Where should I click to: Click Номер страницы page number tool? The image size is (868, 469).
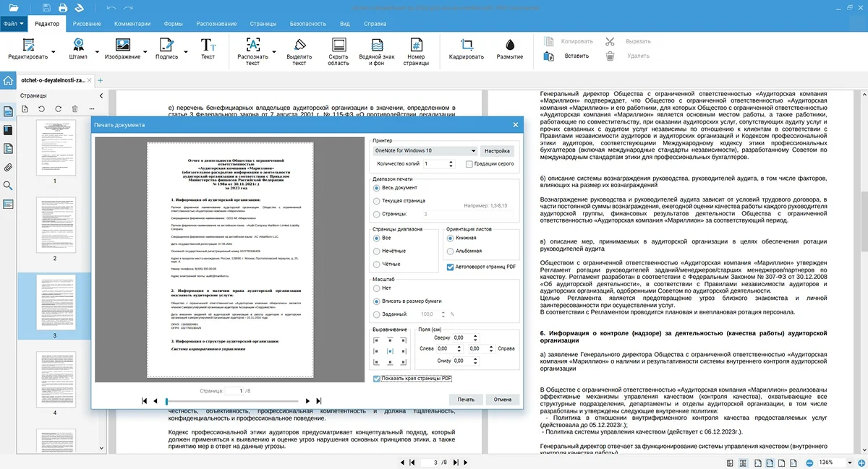click(x=416, y=51)
